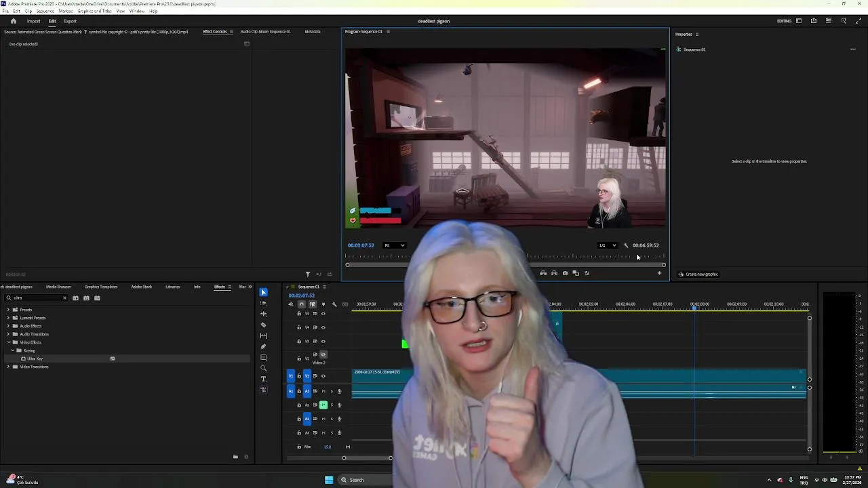Screen dimensions: 868x488
Task: Select the Razor tool
Action: click(264, 325)
